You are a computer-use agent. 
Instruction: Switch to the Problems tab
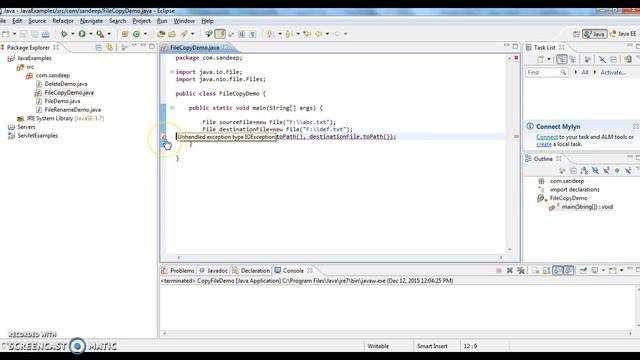pos(178,271)
